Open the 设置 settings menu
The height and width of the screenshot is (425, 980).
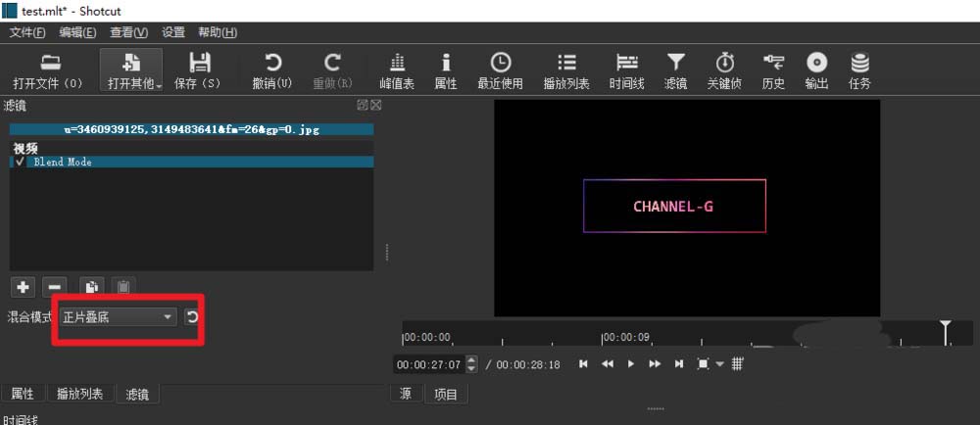[173, 32]
